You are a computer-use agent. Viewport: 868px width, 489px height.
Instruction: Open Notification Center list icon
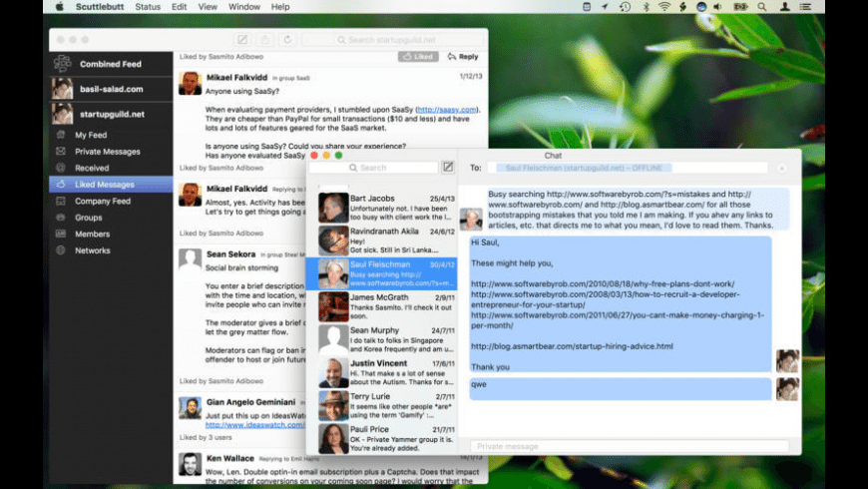[805, 7]
